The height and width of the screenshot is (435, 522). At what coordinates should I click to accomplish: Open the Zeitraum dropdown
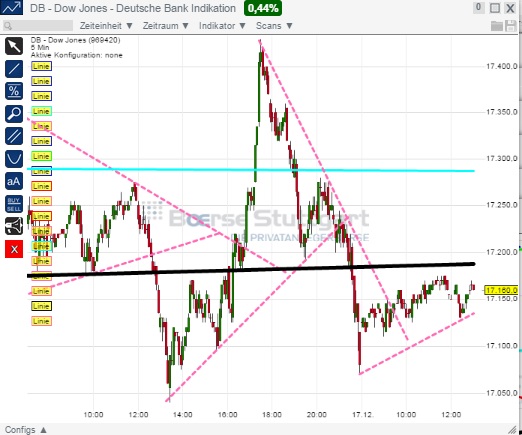pos(166,26)
